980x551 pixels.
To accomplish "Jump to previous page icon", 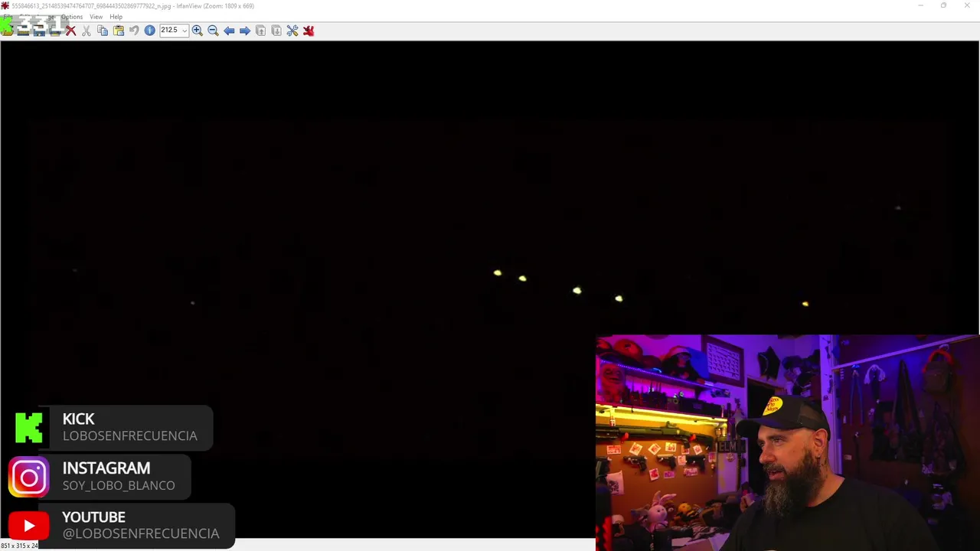I will click(260, 31).
